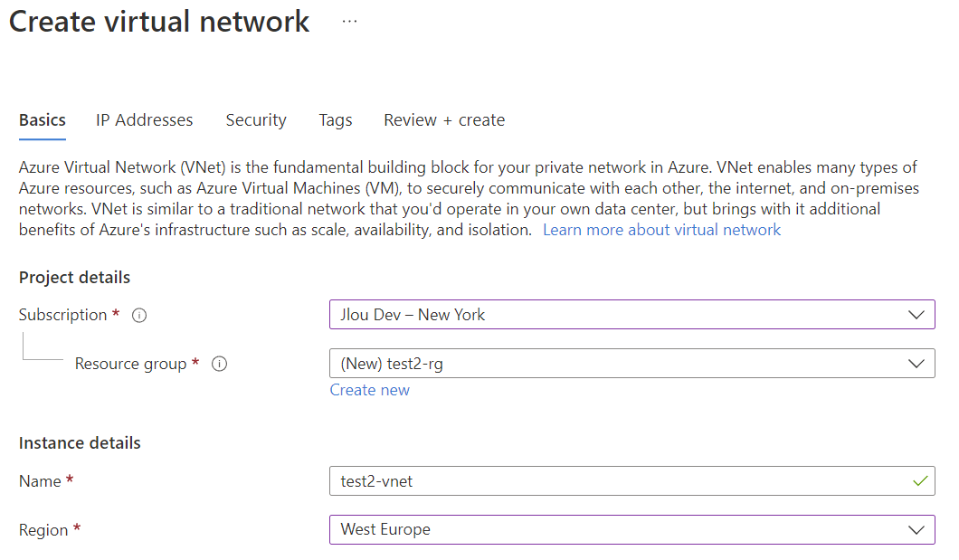959x560 pixels.
Task: Click the Instance details section heading
Action: (x=80, y=442)
